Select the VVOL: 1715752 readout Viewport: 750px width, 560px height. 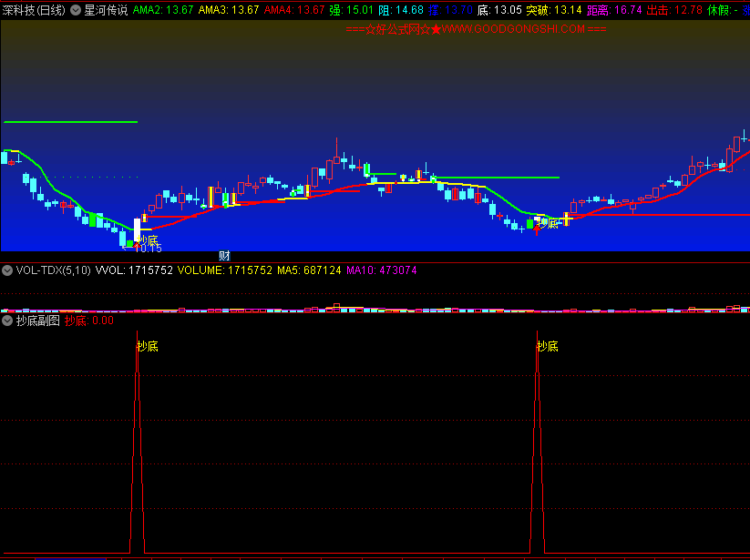tap(134, 270)
